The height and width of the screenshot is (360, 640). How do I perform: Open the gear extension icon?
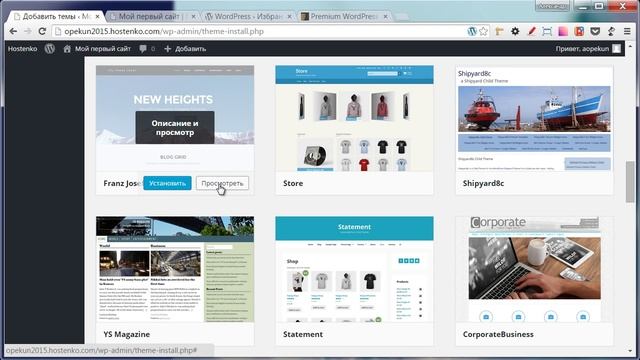pyautogui.click(x=515, y=31)
